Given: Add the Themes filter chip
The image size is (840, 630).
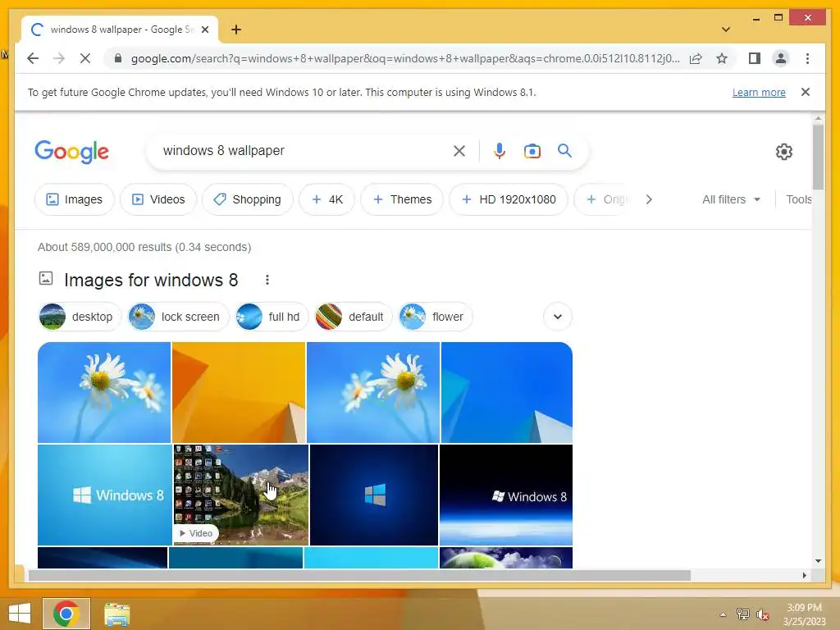Looking at the screenshot, I should [x=402, y=199].
